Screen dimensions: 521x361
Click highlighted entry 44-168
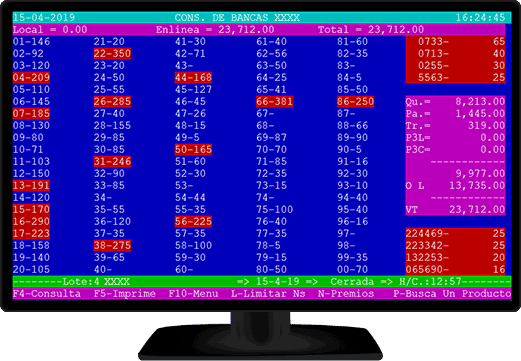pos(193,78)
